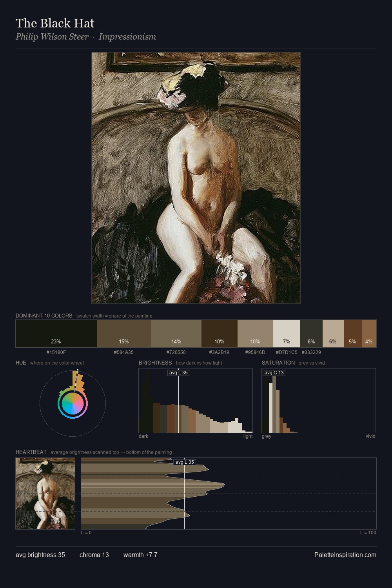This screenshot has width=392, height=588.
Task: Click the 'chroma 13' footer stat
Action: [x=94, y=555]
